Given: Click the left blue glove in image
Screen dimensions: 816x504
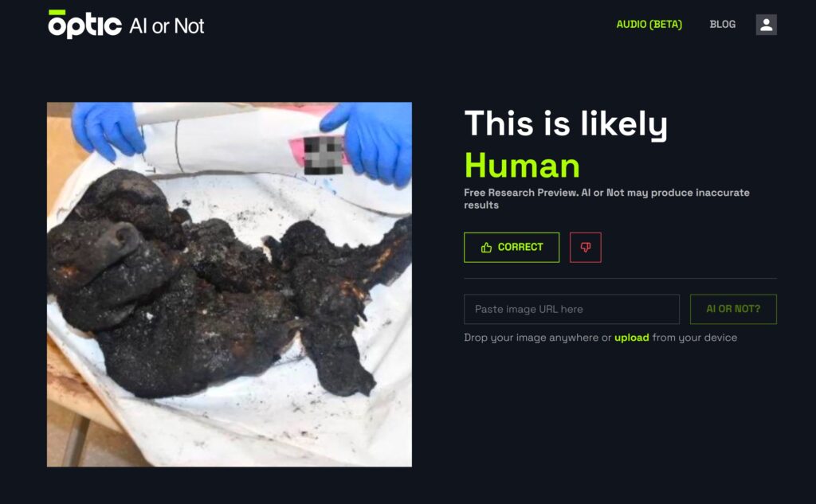Looking at the screenshot, I should coord(108,130).
